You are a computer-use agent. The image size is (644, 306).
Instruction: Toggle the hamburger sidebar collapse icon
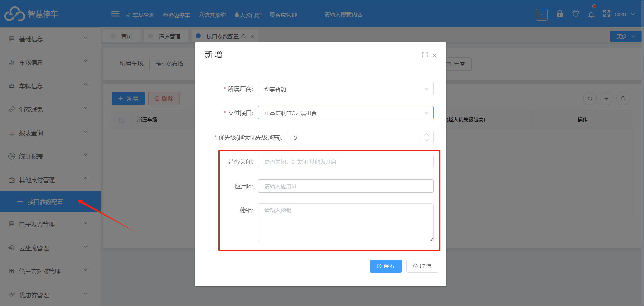[x=115, y=14]
